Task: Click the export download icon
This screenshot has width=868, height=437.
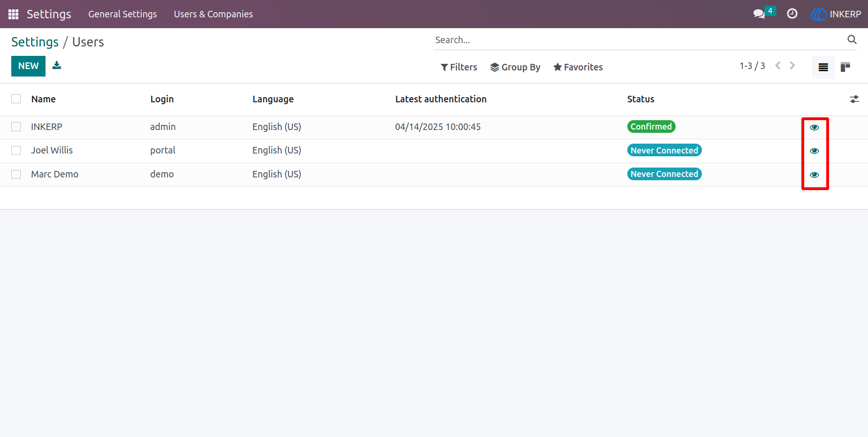Action: (57, 65)
